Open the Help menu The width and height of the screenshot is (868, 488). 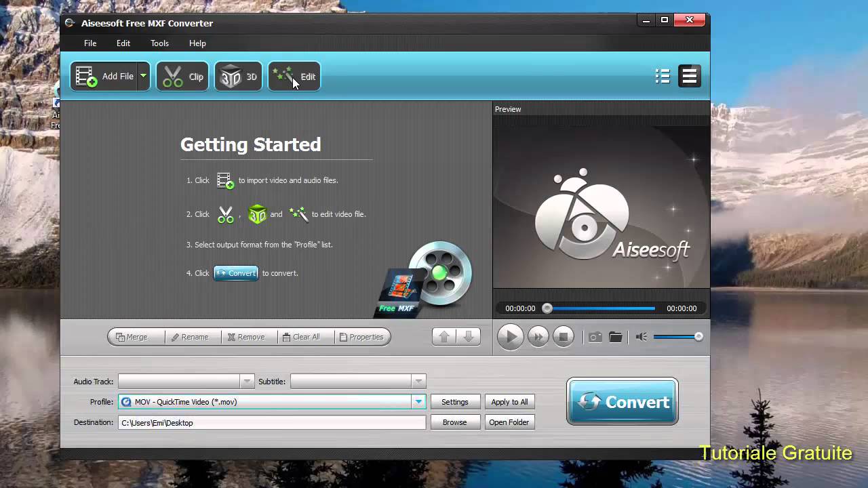click(x=197, y=43)
